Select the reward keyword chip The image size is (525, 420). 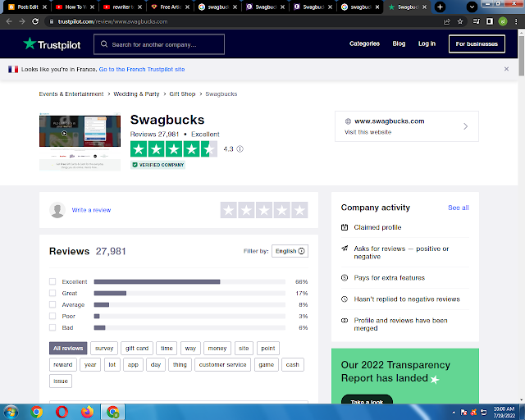point(63,364)
